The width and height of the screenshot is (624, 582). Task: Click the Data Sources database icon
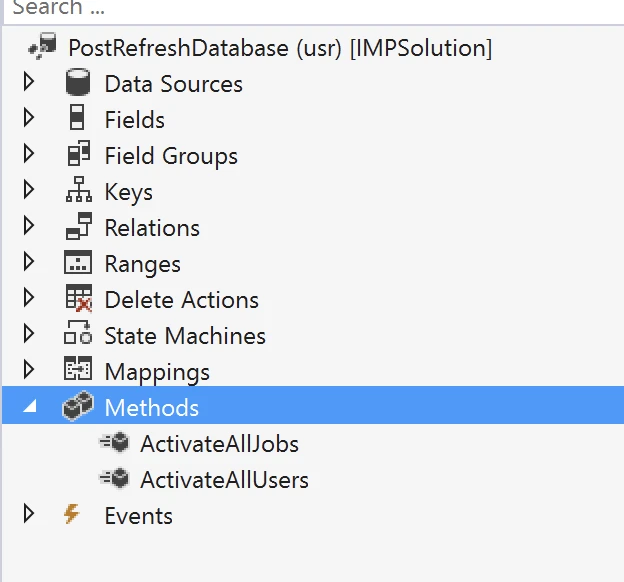pyautogui.click(x=78, y=84)
